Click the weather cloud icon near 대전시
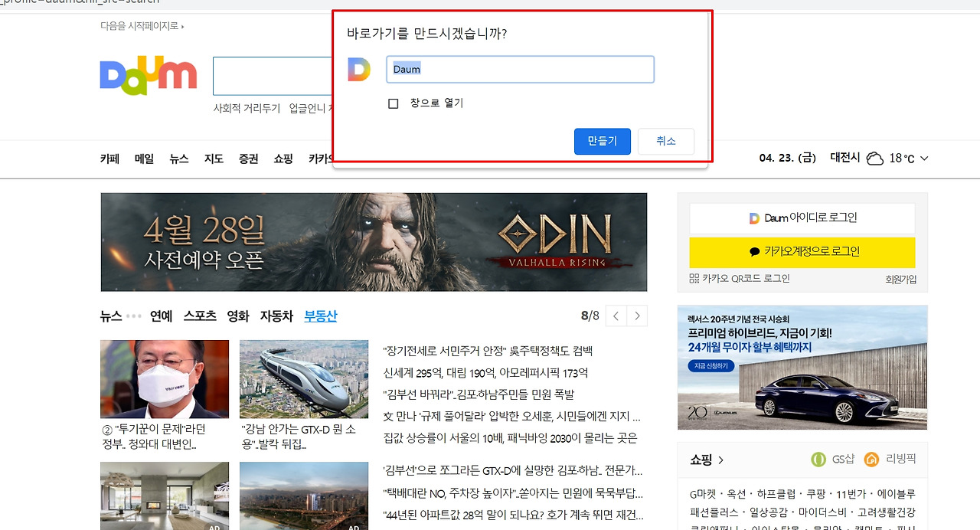 tap(875, 158)
